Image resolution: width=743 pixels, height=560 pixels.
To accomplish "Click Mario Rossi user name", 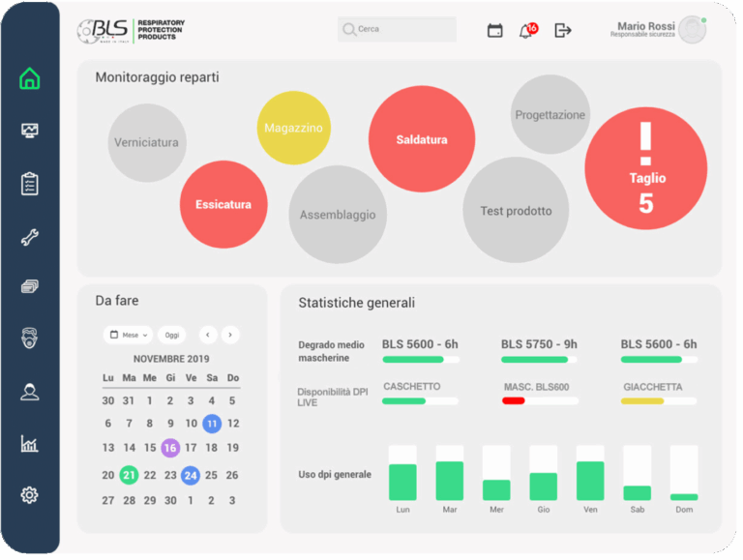I will [646, 25].
